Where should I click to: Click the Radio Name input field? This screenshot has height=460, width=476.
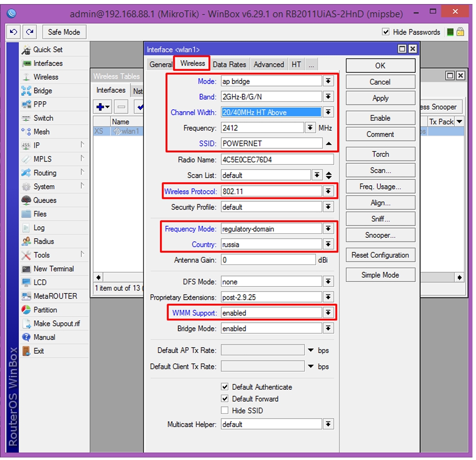pos(277,159)
